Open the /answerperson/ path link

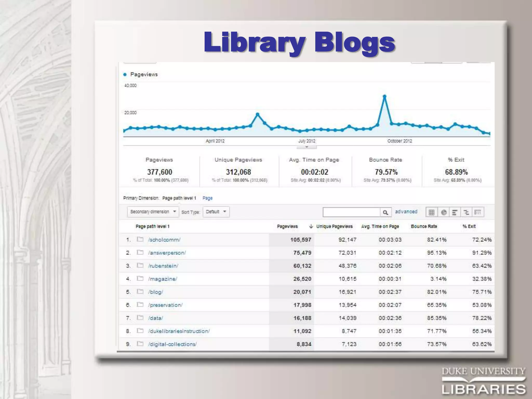(x=167, y=252)
